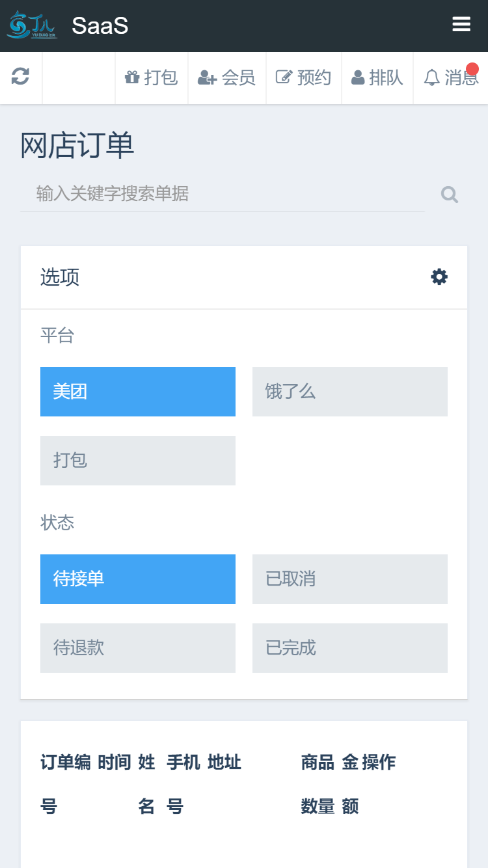488x868 pixels.
Task: Select the 待退款 status filter
Action: click(x=138, y=648)
